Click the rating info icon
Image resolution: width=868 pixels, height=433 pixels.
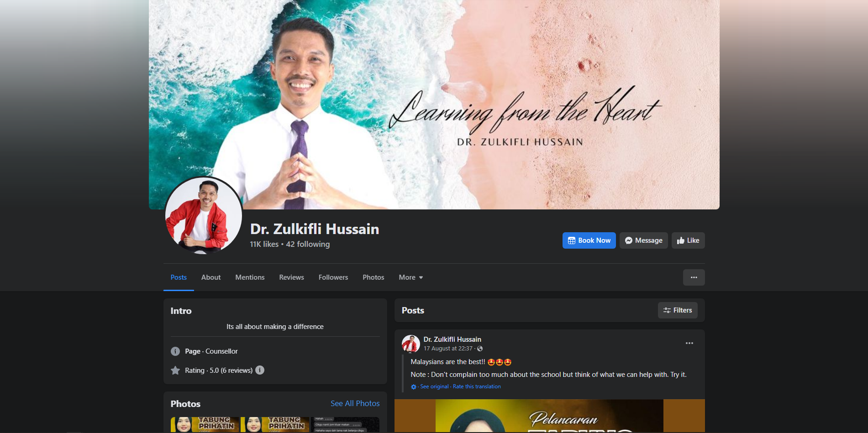(x=260, y=370)
